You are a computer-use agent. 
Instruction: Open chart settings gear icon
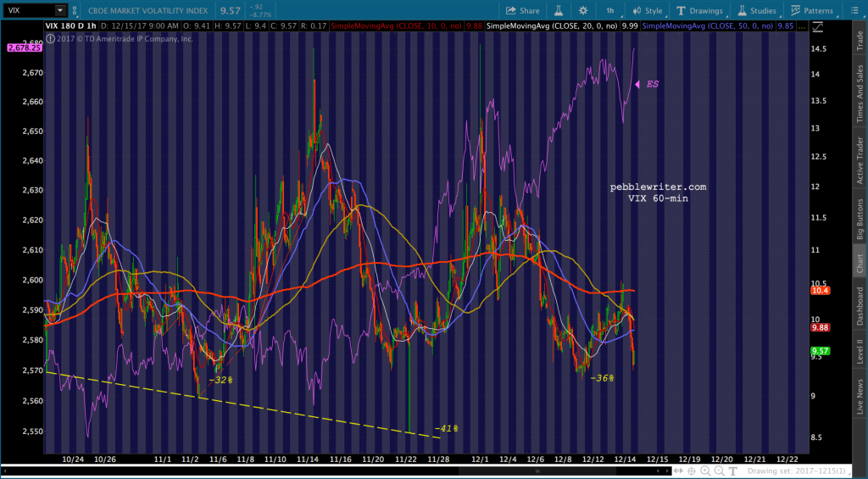[x=583, y=10]
